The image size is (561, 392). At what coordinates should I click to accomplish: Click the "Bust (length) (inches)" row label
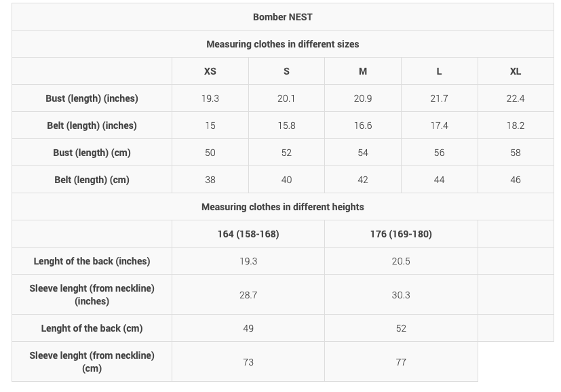pos(92,98)
